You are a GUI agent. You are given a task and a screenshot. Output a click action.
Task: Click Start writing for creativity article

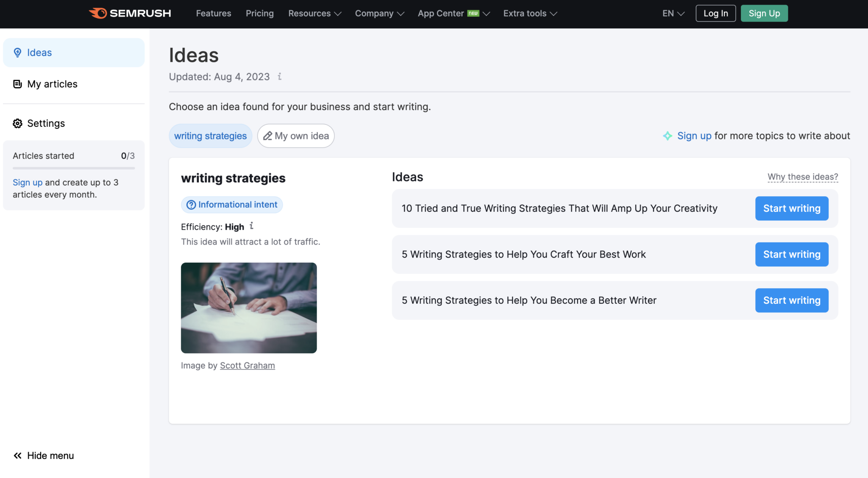pyautogui.click(x=791, y=208)
